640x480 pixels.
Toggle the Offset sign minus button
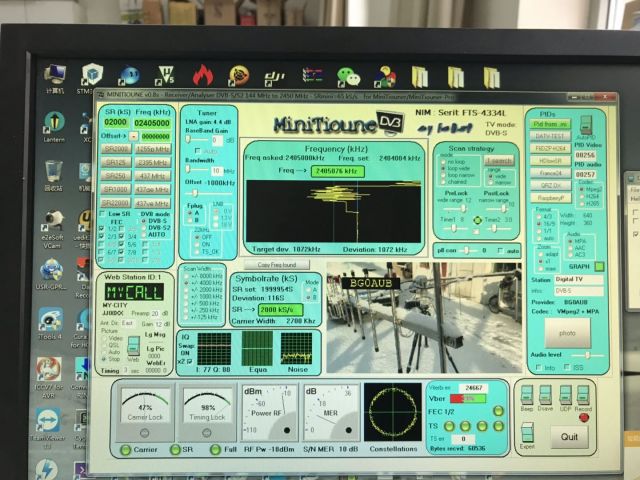pos(133,136)
